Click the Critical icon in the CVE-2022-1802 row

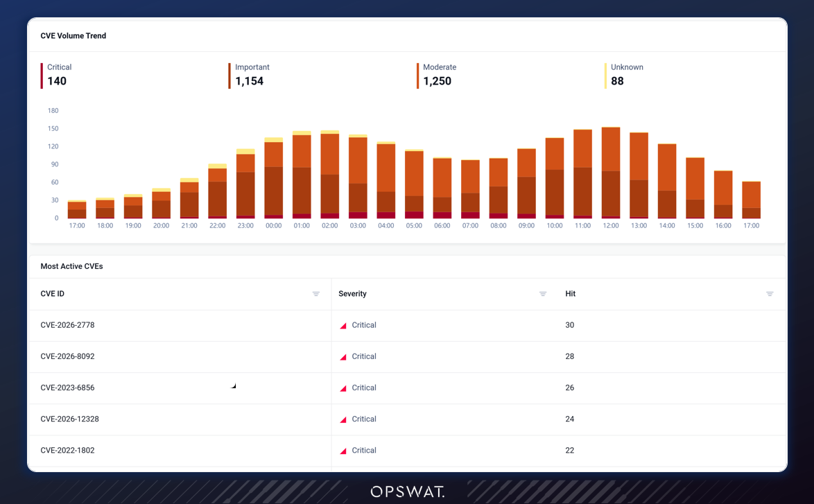[x=343, y=451]
